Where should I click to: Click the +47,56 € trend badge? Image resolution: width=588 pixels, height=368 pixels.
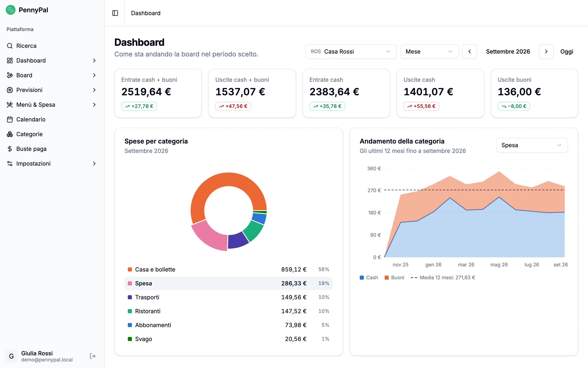(x=233, y=106)
